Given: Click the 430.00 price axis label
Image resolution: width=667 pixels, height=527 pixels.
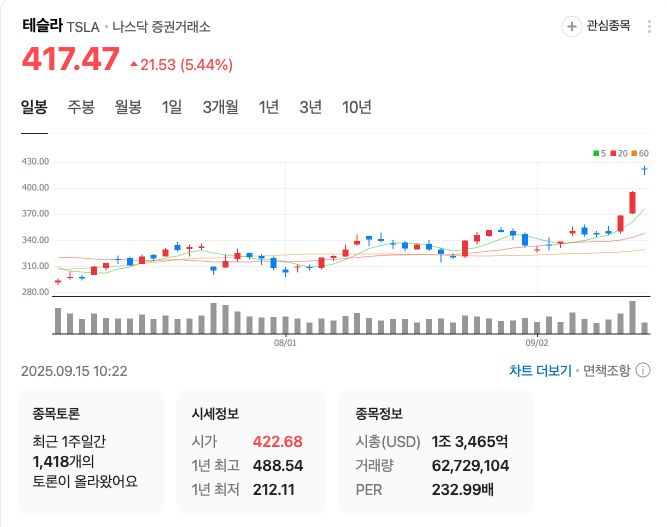Looking at the screenshot, I should tap(35, 162).
